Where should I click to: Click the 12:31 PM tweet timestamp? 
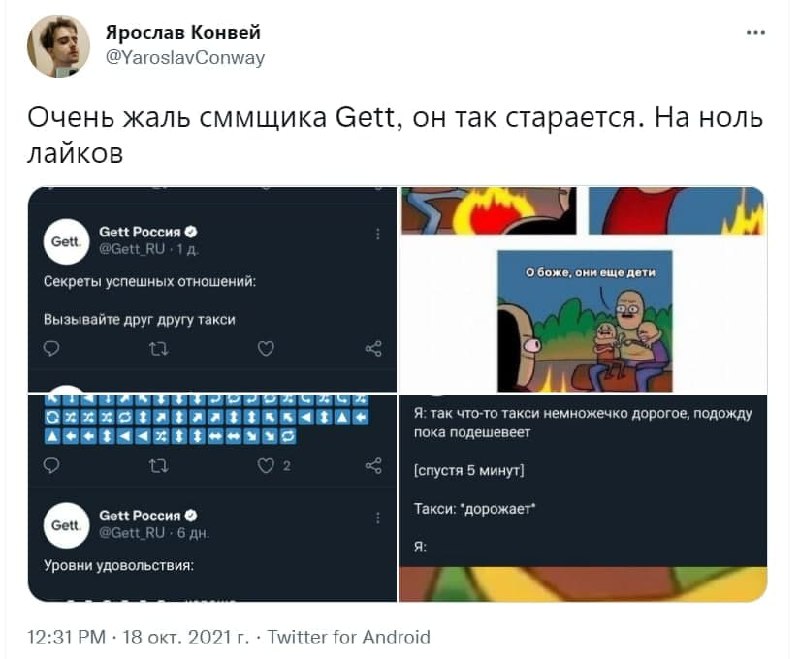[x=66, y=637]
